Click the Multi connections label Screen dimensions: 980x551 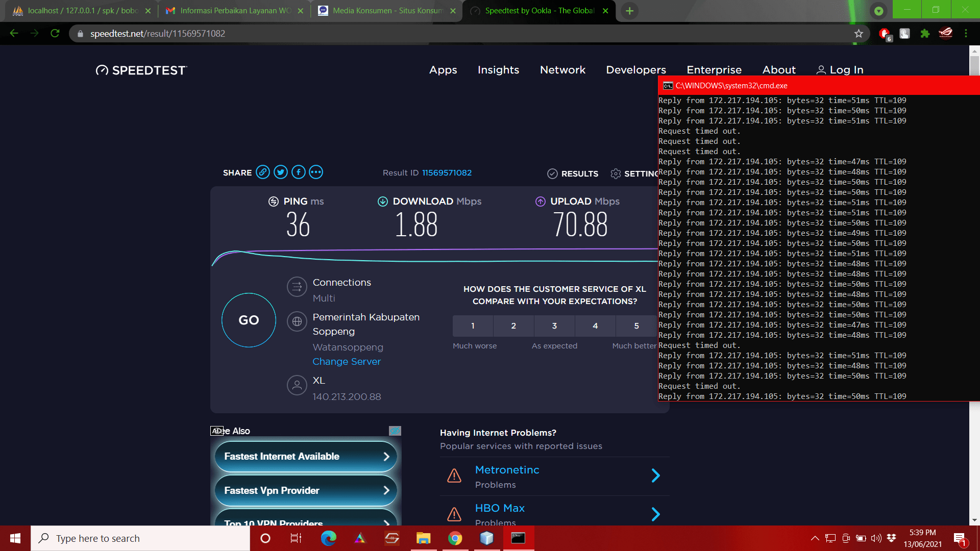[x=324, y=298]
